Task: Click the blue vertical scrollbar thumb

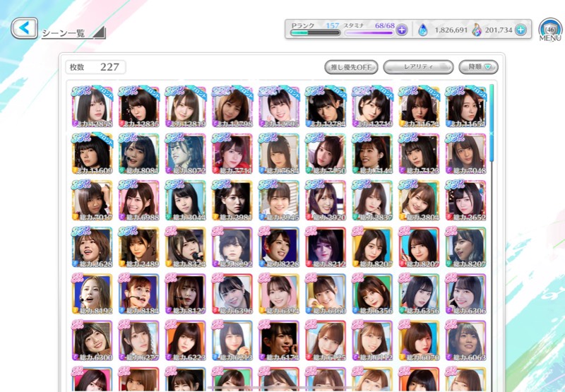Action: tap(492, 123)
